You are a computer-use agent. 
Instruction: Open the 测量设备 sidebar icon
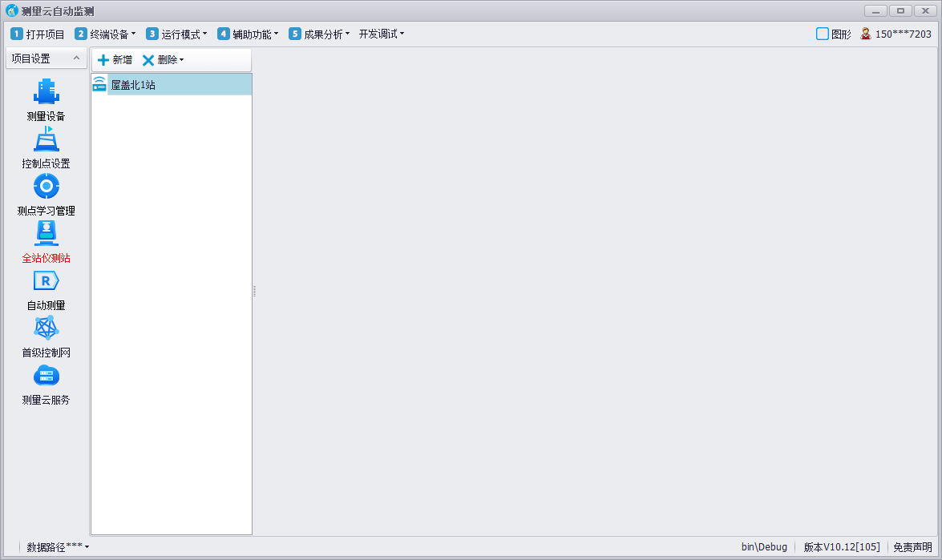pos(46,92)
